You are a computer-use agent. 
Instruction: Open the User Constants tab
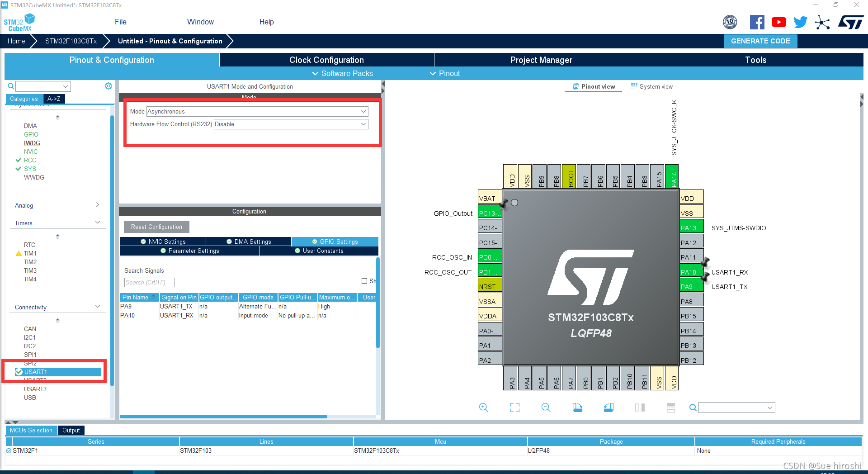[x=319, y=251]
